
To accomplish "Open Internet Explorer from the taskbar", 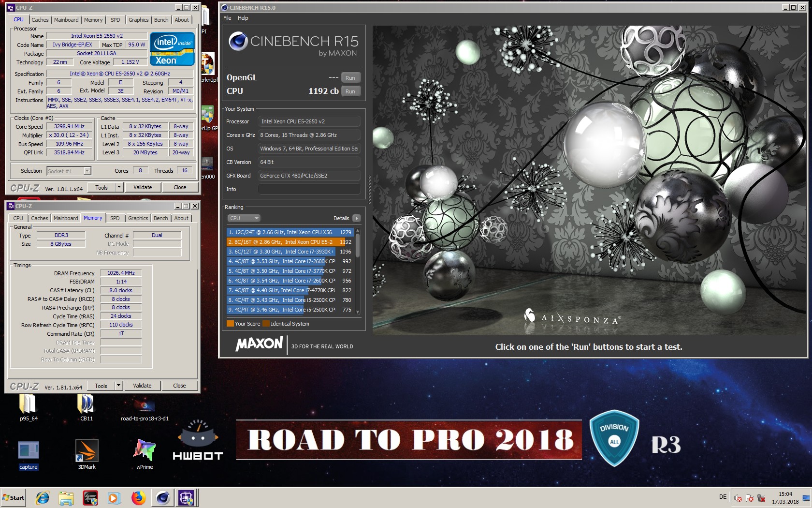I will pos(43,497).
